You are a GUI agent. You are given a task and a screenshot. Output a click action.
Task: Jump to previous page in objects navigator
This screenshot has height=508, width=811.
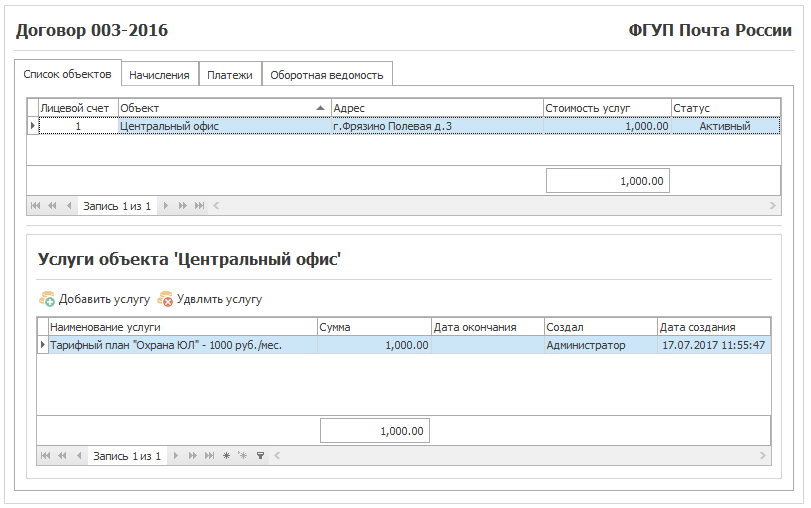52,206
